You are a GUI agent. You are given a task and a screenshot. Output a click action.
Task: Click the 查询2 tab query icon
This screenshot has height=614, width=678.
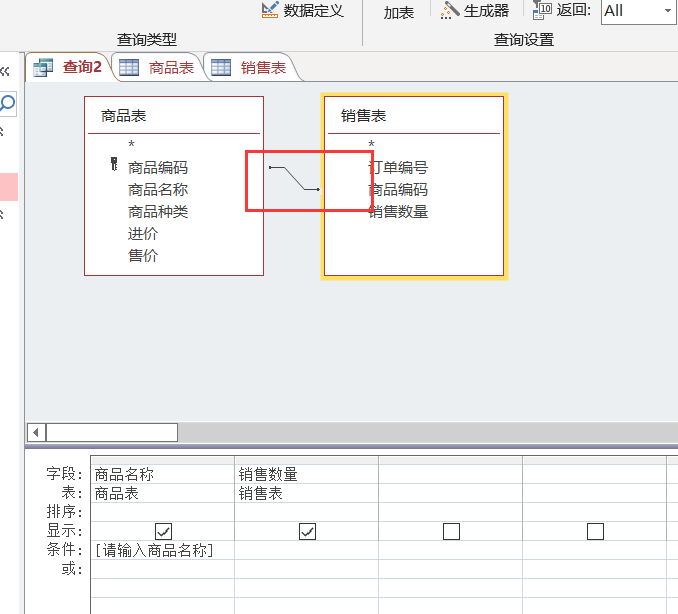[x=43, y=67]
